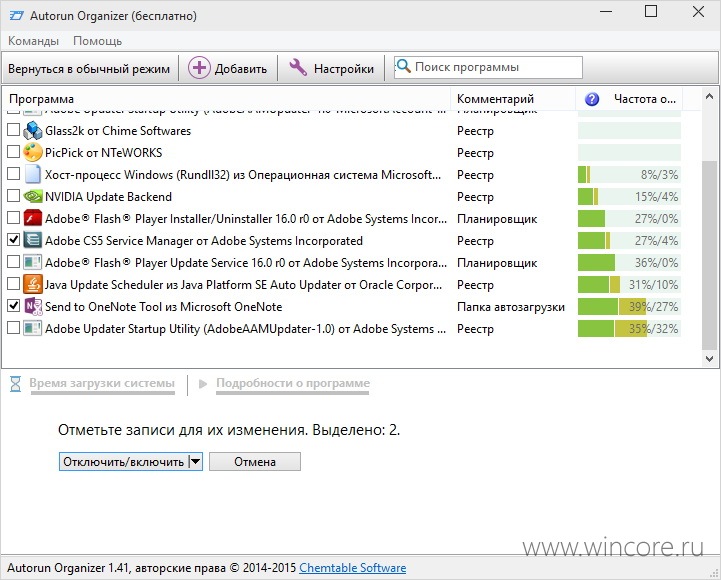Screen dimensions: 721x580
Task: Click the list scrollbar down arrow
Action: (710, 358)
